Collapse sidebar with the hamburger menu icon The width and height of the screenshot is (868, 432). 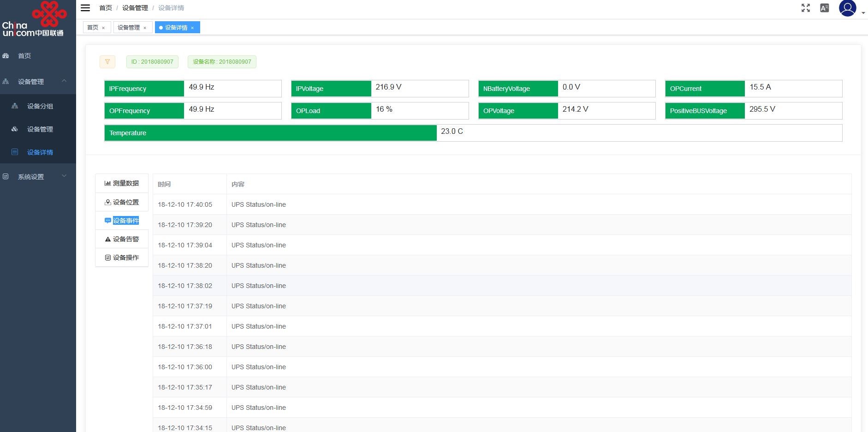point(85,8)
